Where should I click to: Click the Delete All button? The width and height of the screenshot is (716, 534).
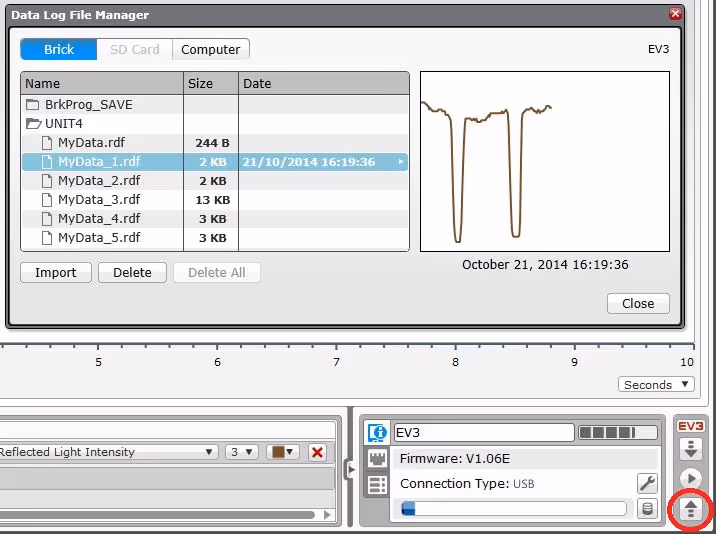pos(217,273)
